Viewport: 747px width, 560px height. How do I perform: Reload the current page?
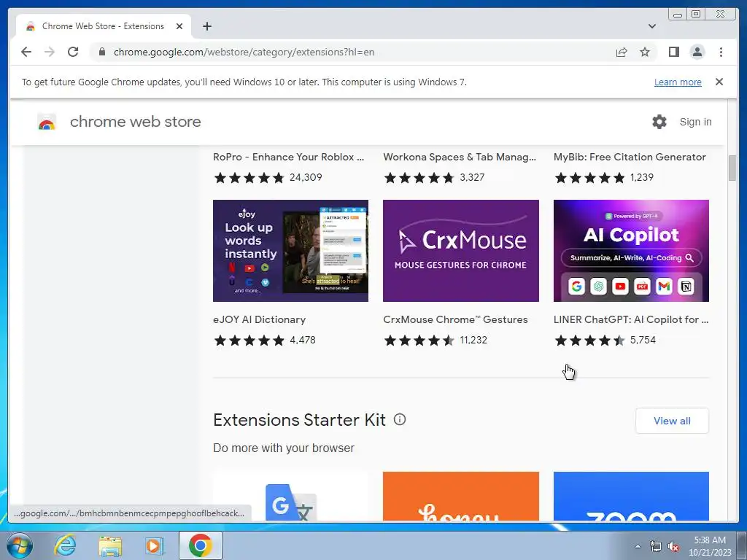coord(73,52)
